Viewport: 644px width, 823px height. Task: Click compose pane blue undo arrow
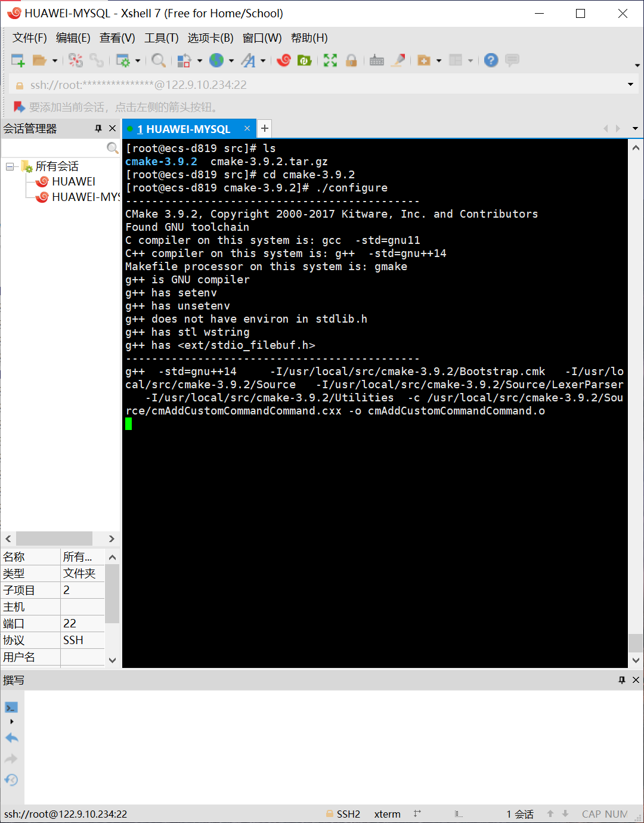[x=11, y=738]
